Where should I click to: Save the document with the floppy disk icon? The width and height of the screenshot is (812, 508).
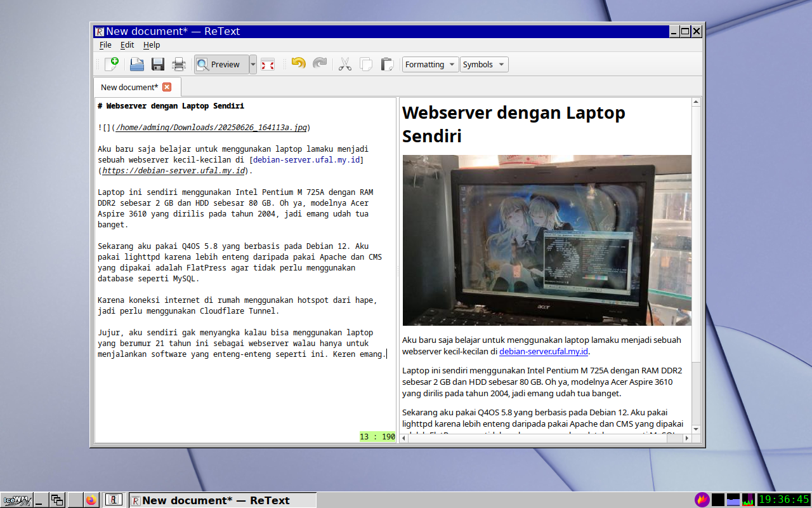(158, 64)
